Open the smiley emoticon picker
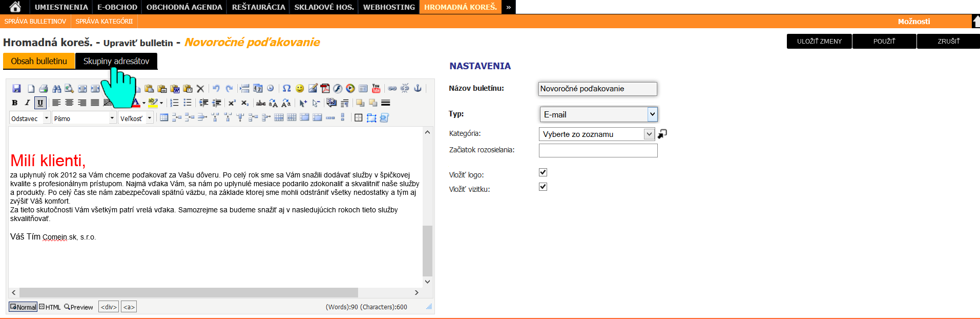The image size is (980, 319). click(300, 88)
